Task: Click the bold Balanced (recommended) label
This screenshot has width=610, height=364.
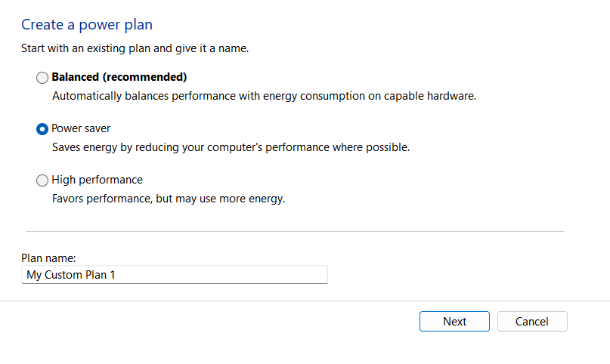Action: [119, 77]
